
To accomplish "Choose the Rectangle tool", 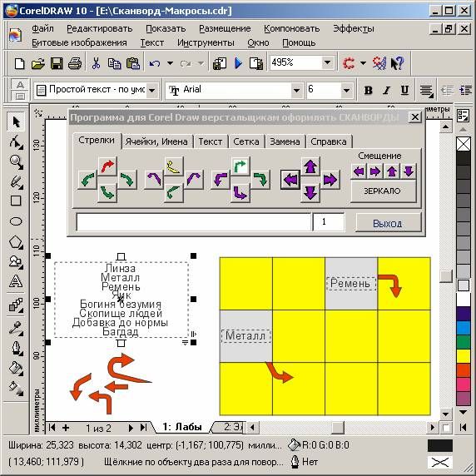I will (x=16, y=201).
